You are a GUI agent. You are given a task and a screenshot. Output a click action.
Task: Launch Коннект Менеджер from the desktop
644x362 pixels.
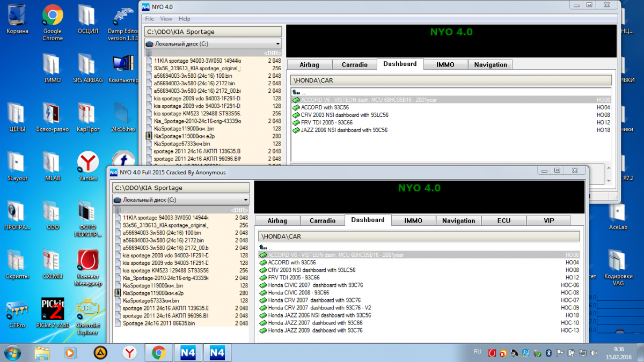(87, 268)
